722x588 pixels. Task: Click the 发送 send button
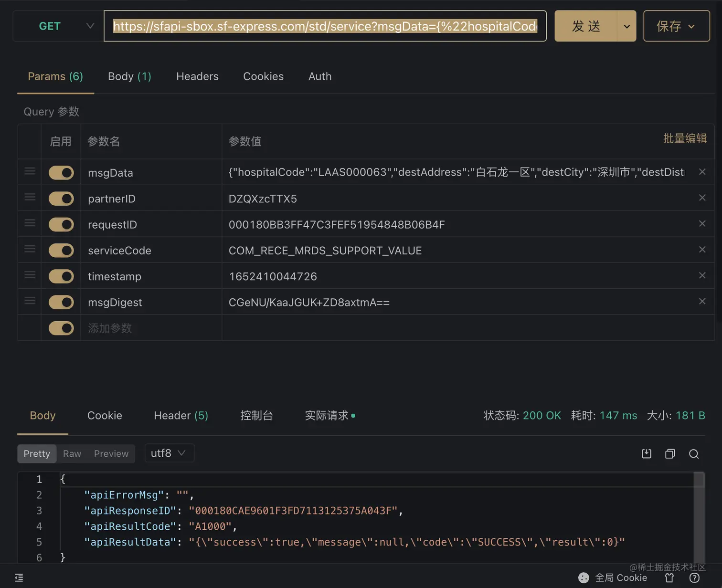click(x=586, y=26)
